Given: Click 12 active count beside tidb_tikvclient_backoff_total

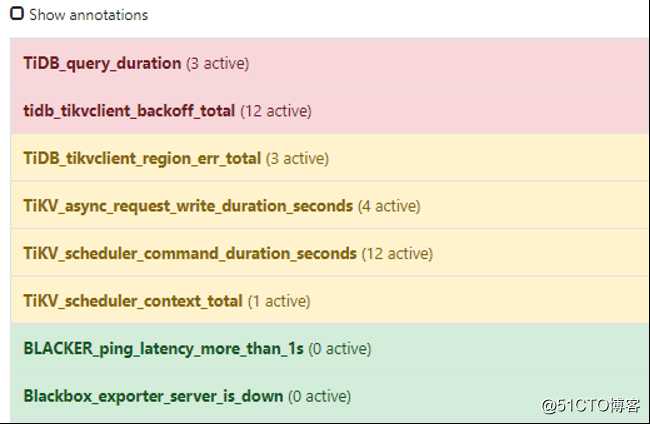Looking at the screenshot, I should tap(275, 111).
